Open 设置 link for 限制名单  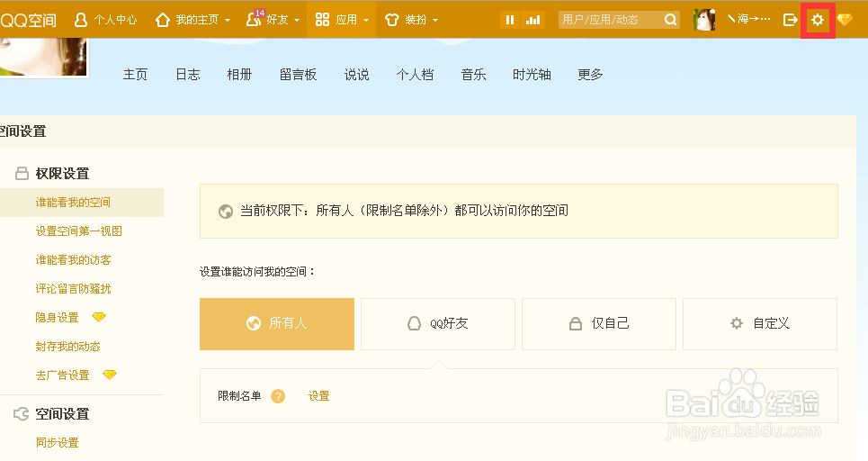tap(318, 396)
